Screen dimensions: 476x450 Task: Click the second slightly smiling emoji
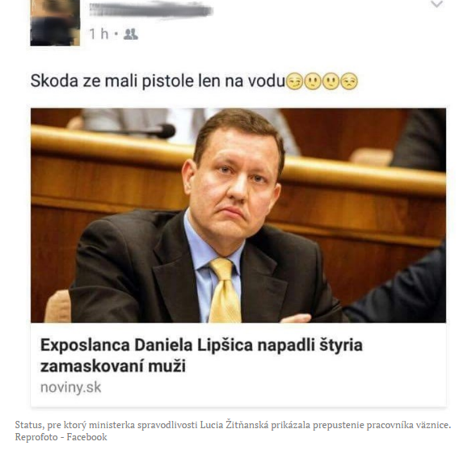pos(313,82)
